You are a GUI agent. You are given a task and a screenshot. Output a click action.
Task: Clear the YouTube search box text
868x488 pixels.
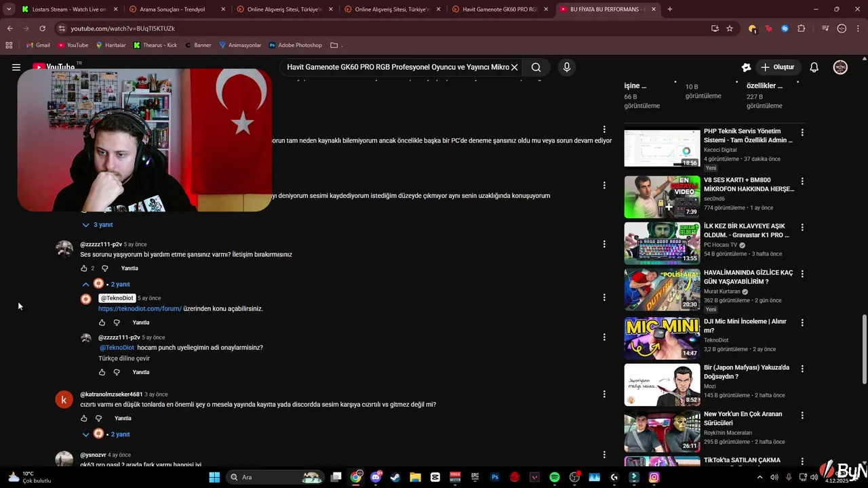click(515, 67)
